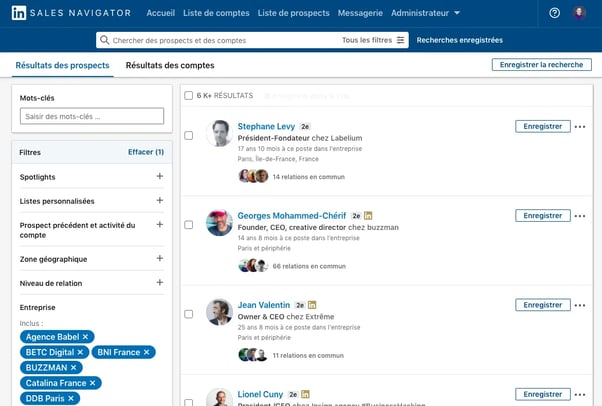Click '14 relations en commun' text
The height and width of the screenshot is (406, 602).
coord(309,177)
